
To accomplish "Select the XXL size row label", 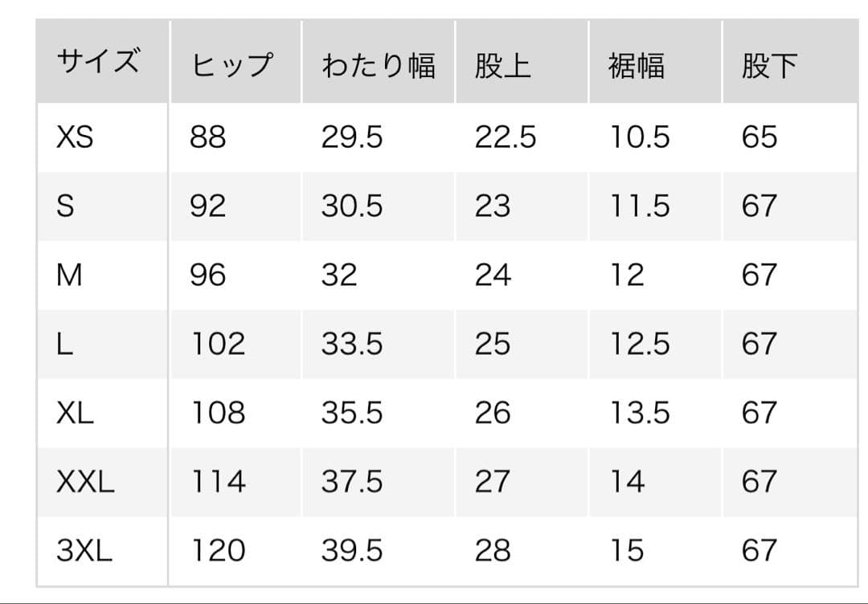I will 85,481.
